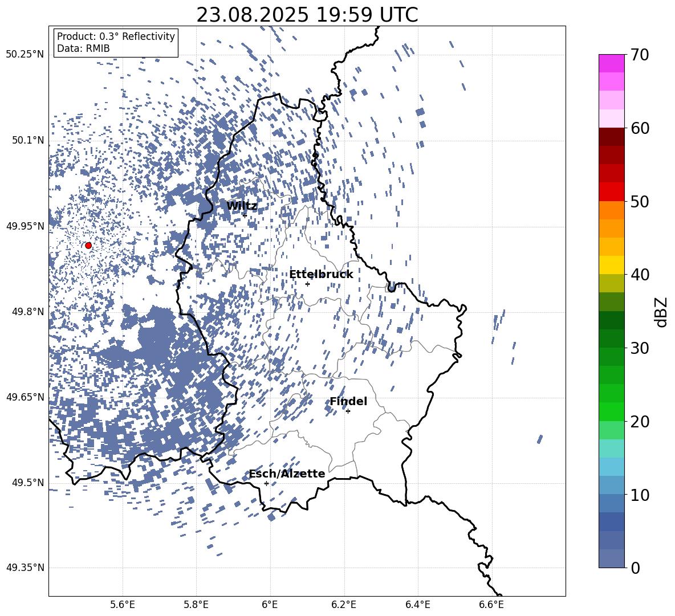Viewport: 675px width, 616px height.
Task: Select the Wiltz city label
Action: 242,206
